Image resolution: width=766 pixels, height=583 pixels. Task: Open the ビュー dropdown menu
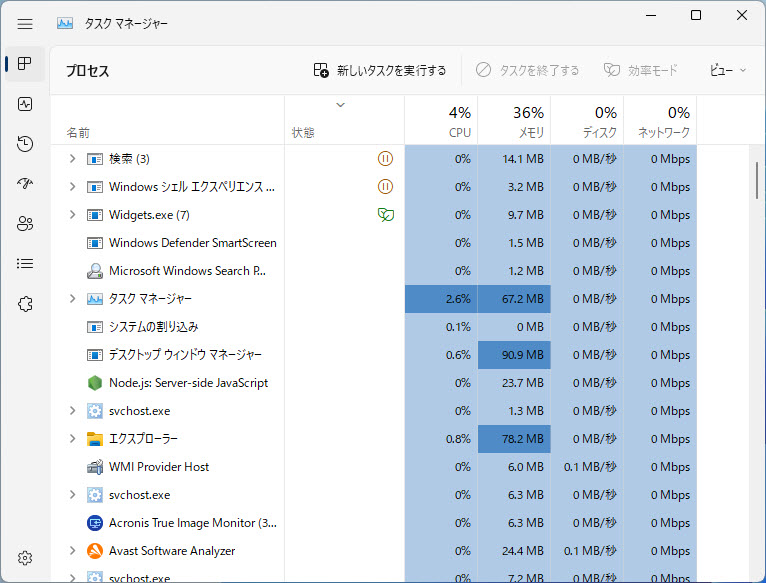tap(728, 70)
